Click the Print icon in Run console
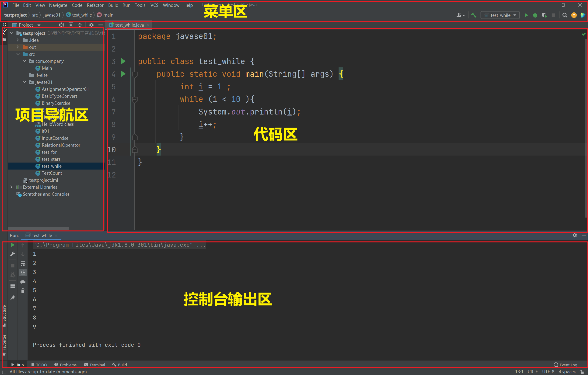The height and width of the screenshot is (375, 588). tap(23, 282)
